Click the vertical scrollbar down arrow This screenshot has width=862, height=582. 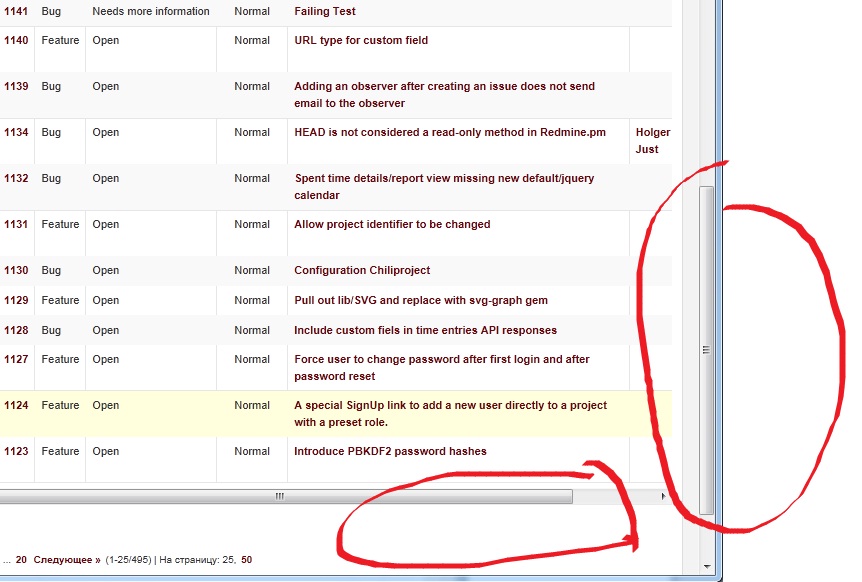[706, 567]
